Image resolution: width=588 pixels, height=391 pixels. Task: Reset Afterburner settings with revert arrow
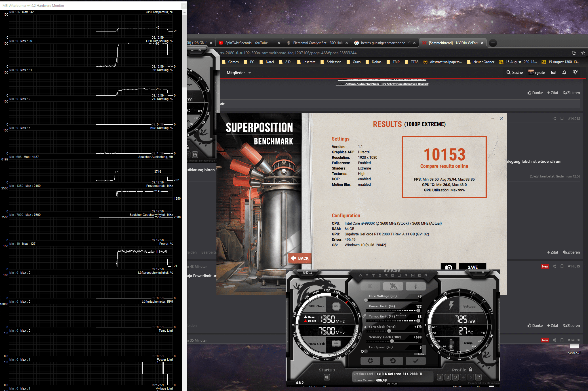coord(393,361)
